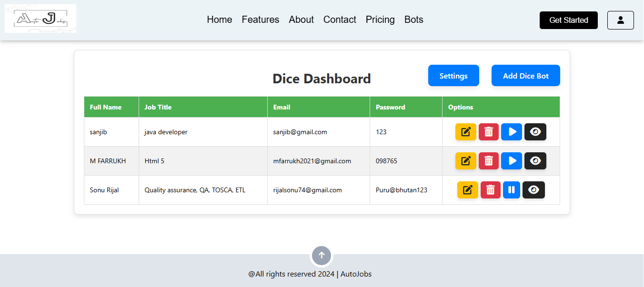Viewport: 644px width, 287px height.
Task: Delete the Sonu Rijal QA bot
Action: (x=490, y=190)
